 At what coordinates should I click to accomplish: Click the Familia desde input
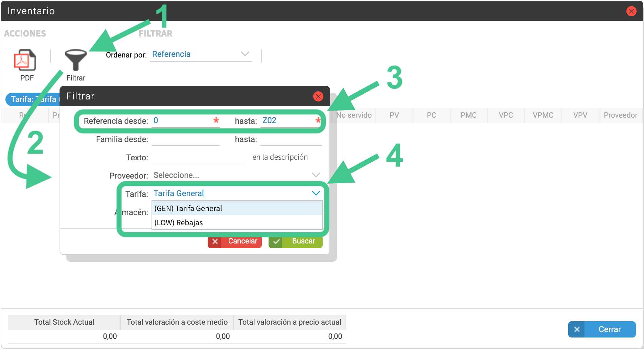coord(186,139)
